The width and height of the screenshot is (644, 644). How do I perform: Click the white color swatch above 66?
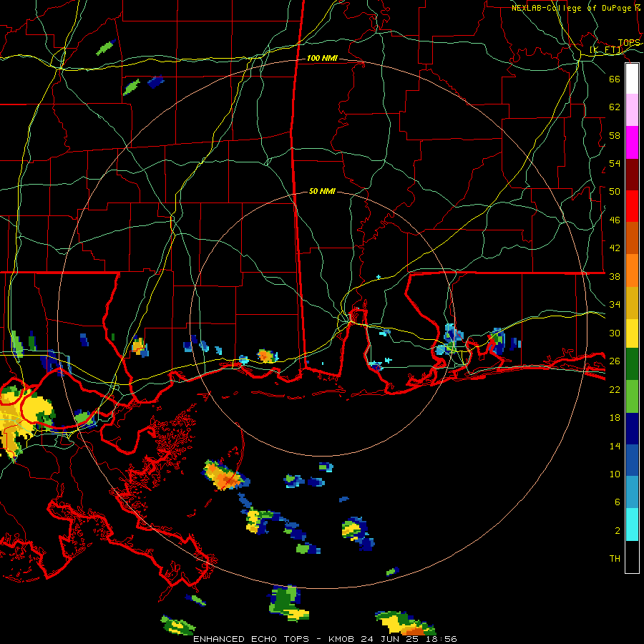click(x=632, y=79)
